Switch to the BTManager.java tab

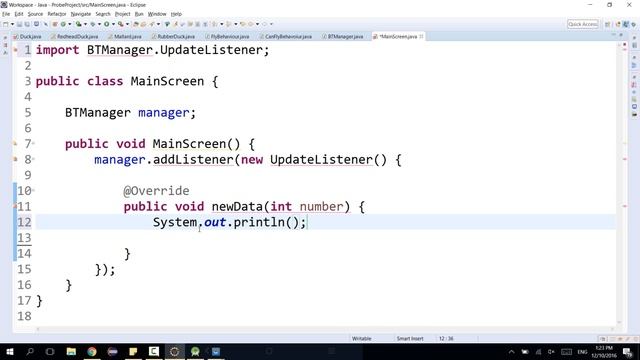(342, 36)
